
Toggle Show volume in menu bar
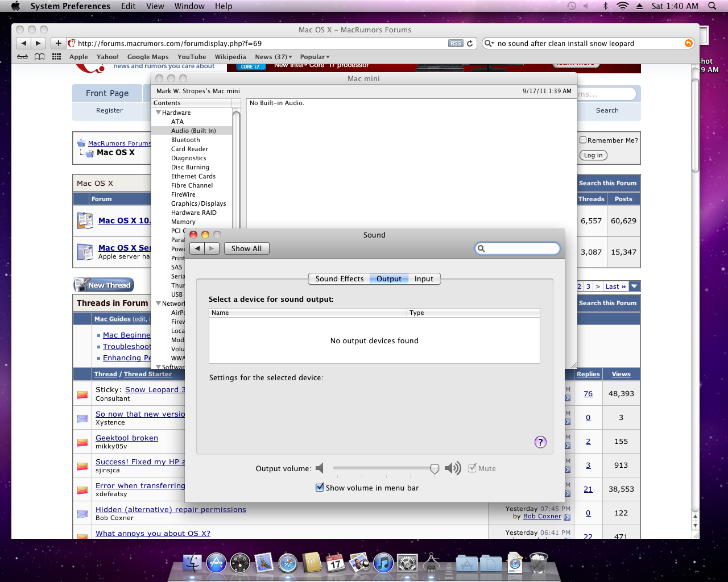pos(320,488)
